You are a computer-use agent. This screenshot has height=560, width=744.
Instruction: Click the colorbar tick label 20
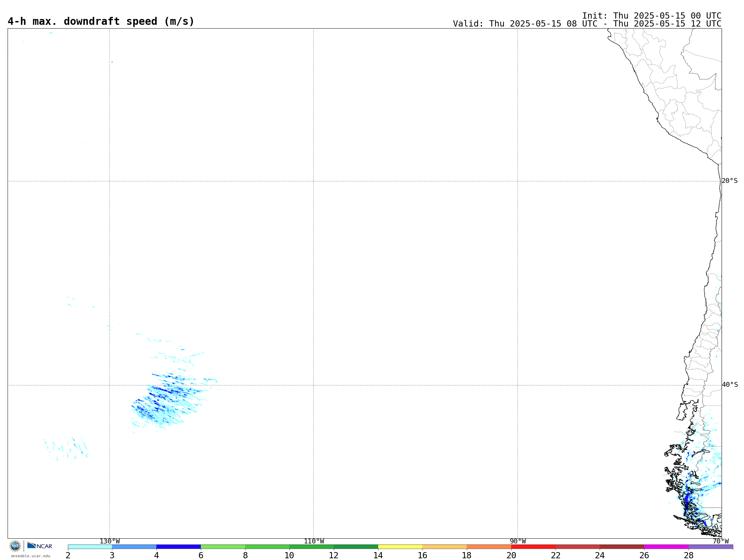(511, 555)
